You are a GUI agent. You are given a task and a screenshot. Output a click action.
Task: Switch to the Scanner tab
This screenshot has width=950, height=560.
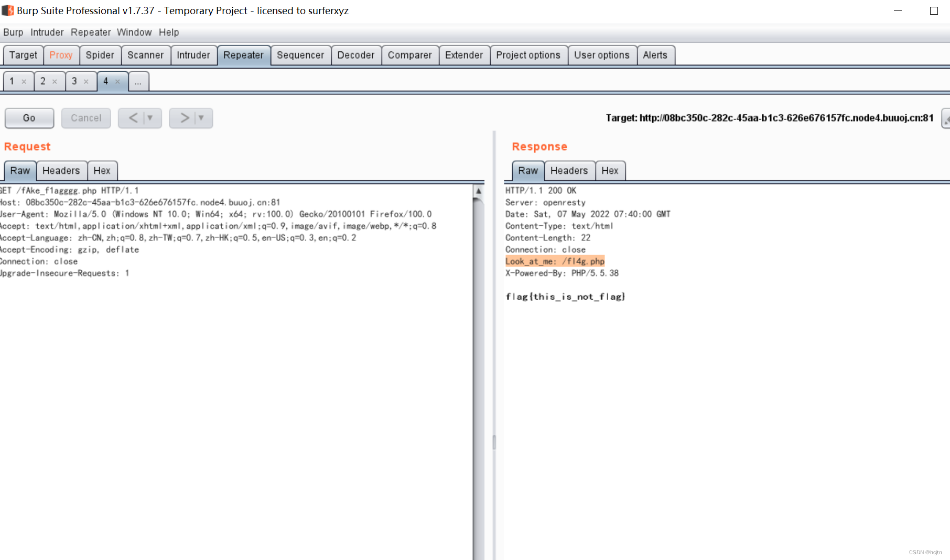(x=145, y=55)
